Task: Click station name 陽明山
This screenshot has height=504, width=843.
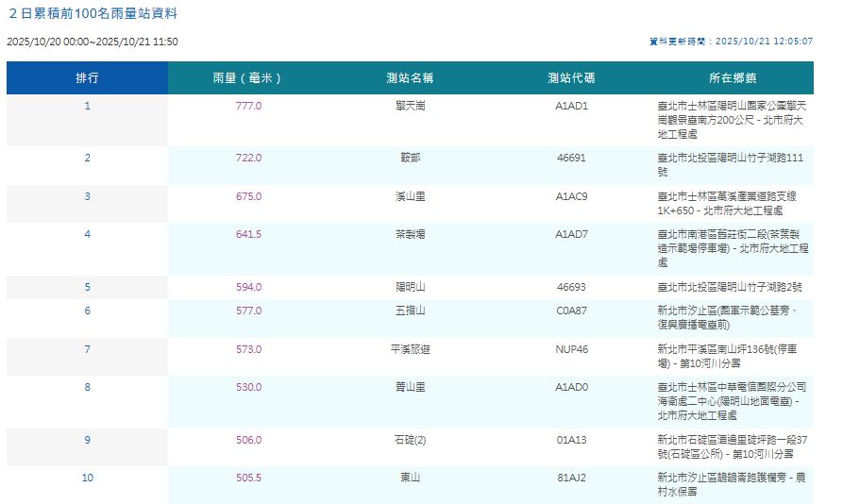Action: point(410,287)
